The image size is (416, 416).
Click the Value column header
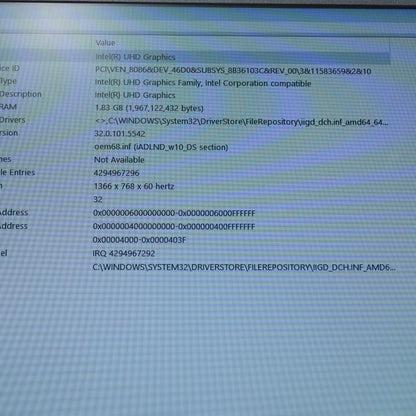105,43
